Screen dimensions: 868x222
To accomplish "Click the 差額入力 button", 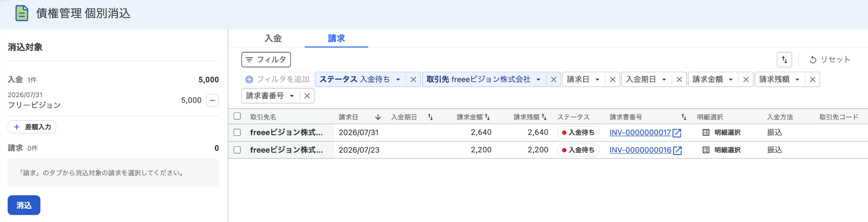I will point(32,127).
